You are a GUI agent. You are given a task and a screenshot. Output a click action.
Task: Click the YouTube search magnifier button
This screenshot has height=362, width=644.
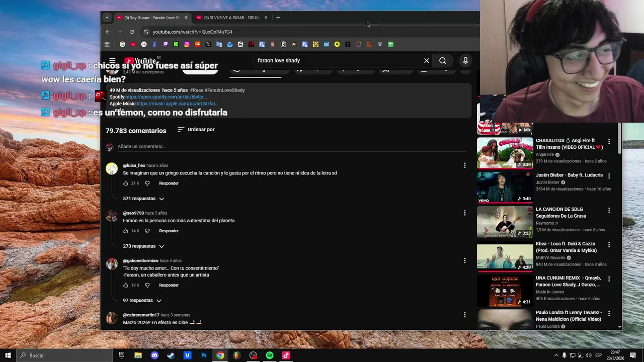(443, 61)
